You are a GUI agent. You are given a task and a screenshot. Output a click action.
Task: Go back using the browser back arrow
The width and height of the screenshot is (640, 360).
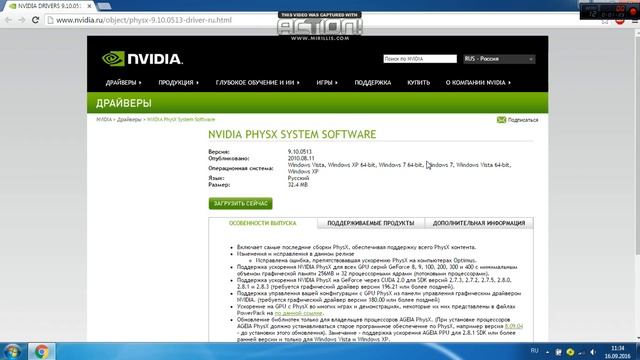point(8,20)
